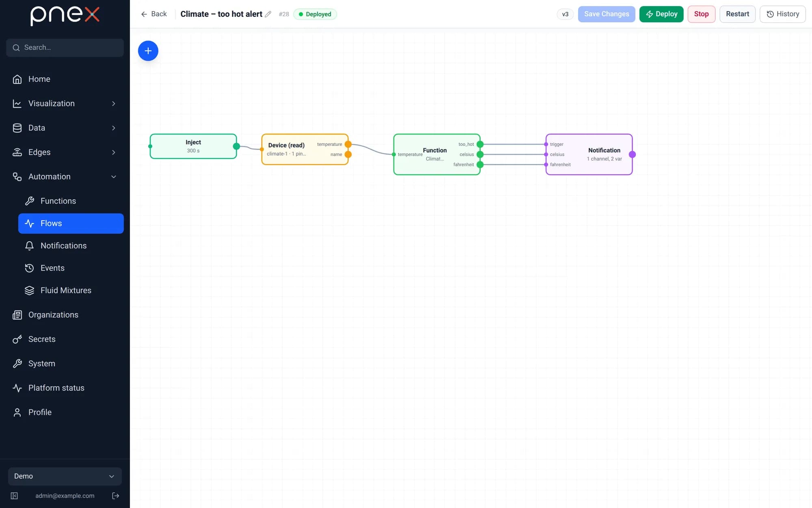Screen dimensions: 812x508
Task: Open the Visualization menu item
Action: point(65,104)
